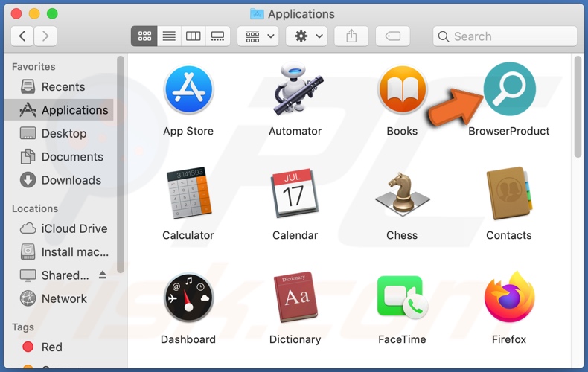Click the Applications folder title icon
Screen dimensions: 588x372
click(x=257, y=14)
